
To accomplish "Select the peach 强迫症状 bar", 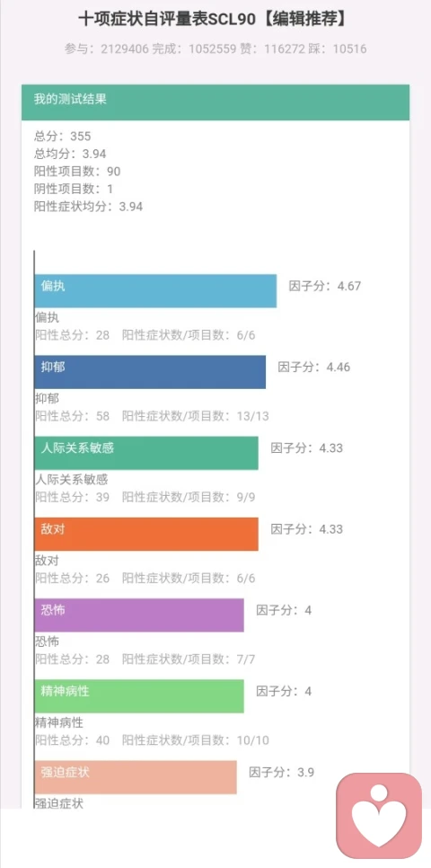I will tap(136, 777).
